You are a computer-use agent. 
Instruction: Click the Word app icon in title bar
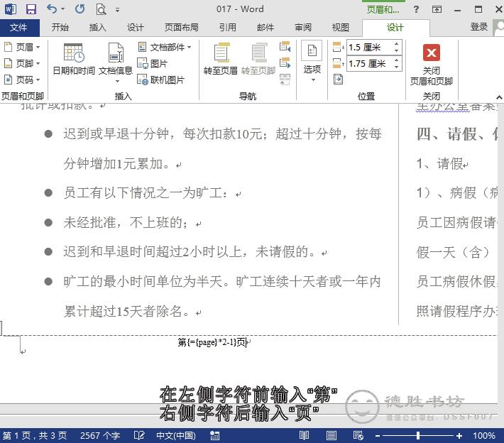tap(10, 9)
